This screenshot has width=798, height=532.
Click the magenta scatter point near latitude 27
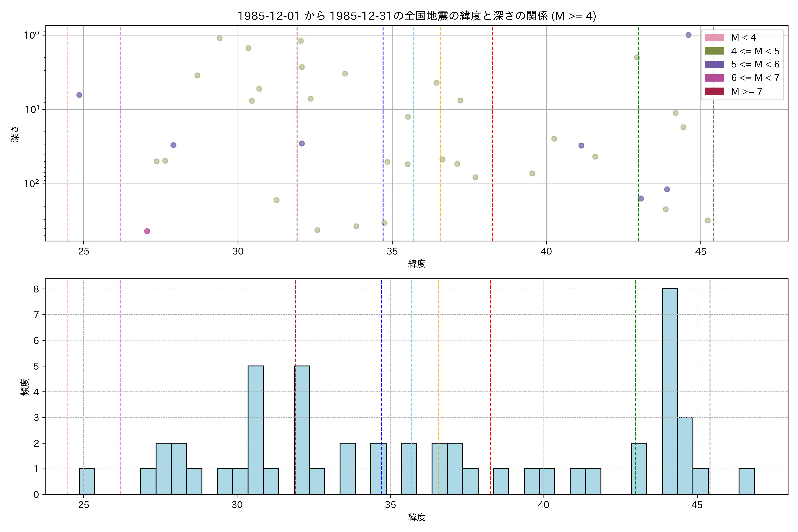147,231
